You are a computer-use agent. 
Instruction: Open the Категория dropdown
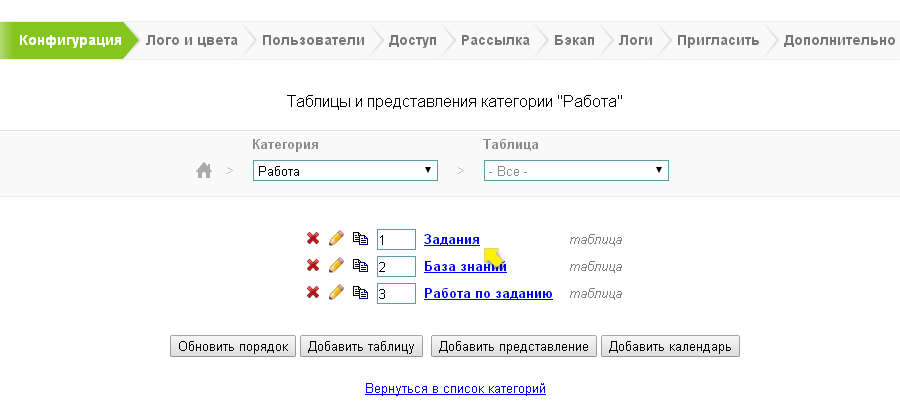pyautogui.click(x=345, y=171)
